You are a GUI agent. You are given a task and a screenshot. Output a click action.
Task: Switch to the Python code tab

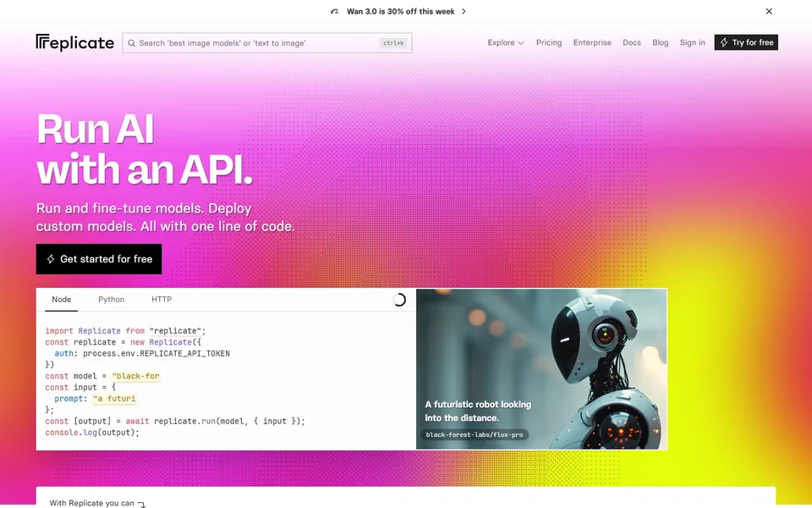pos(112,300)
